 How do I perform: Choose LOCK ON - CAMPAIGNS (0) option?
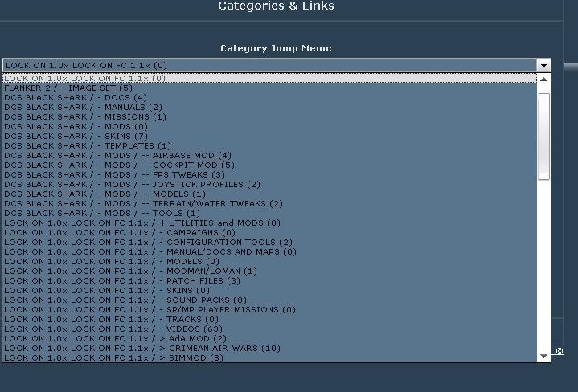pos(269,232)
